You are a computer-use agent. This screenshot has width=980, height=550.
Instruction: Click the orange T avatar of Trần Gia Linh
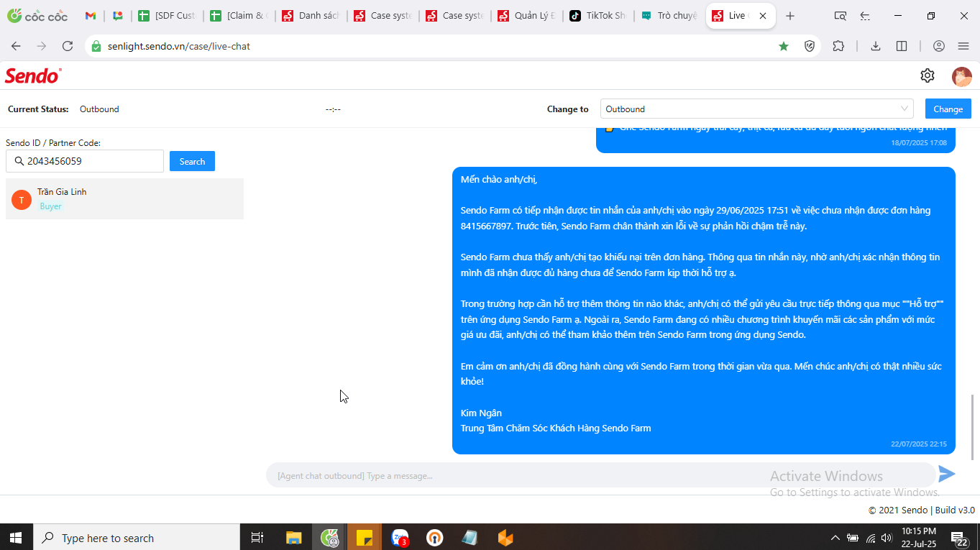click(22, 200)
